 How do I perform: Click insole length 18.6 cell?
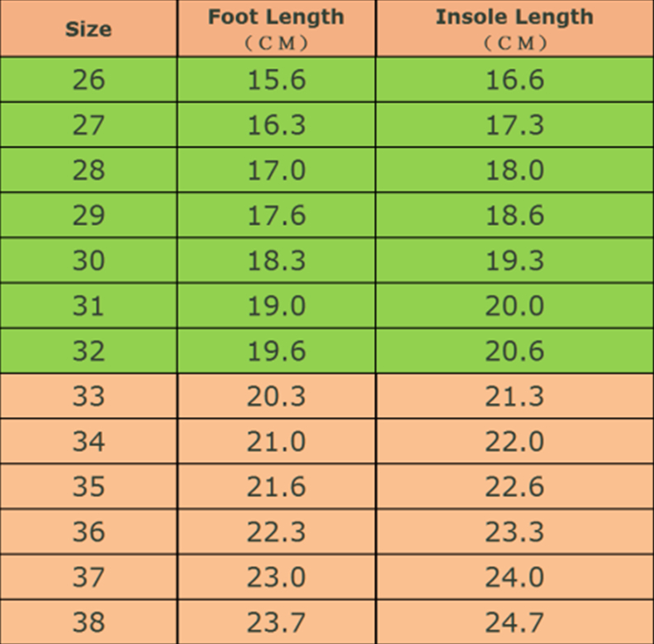514,215
